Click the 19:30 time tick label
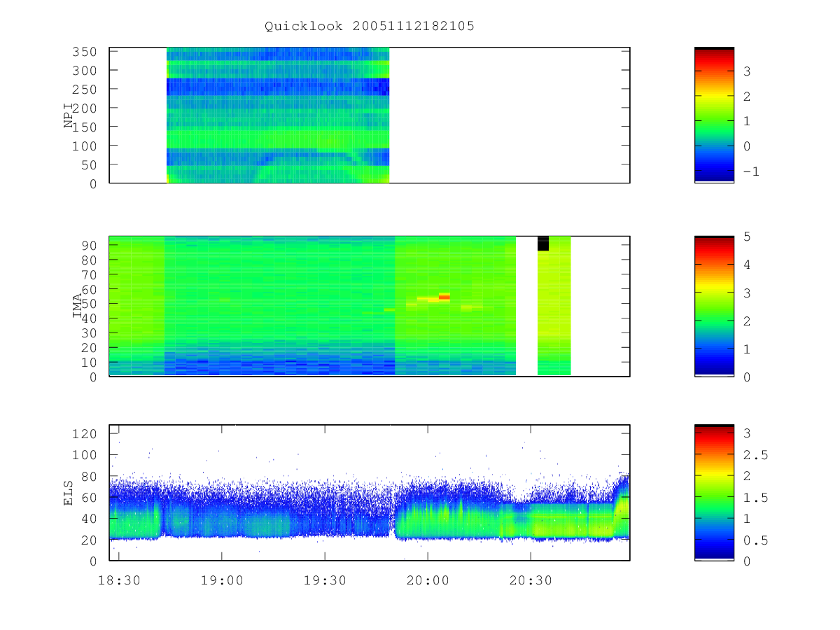840x630 pixels. click(325, 580)
